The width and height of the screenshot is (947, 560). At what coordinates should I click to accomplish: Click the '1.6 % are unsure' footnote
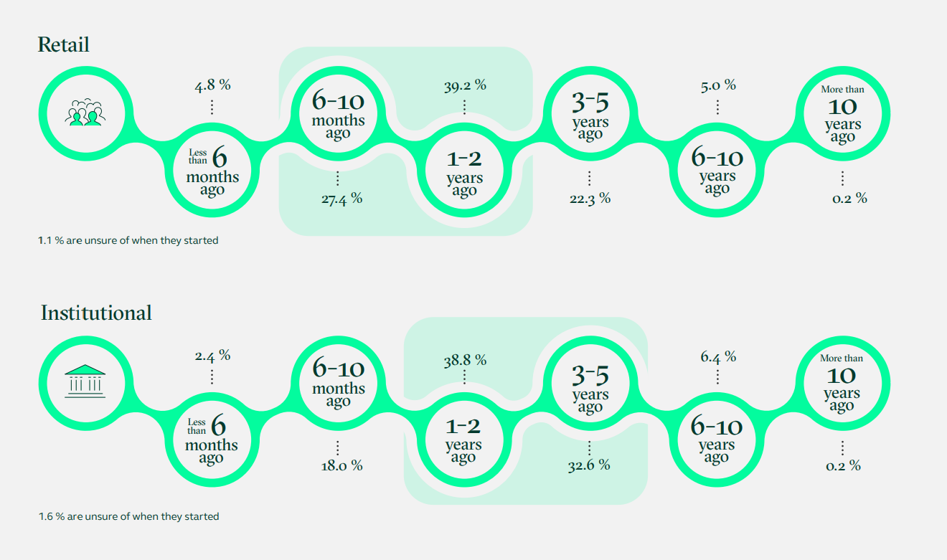129,516
